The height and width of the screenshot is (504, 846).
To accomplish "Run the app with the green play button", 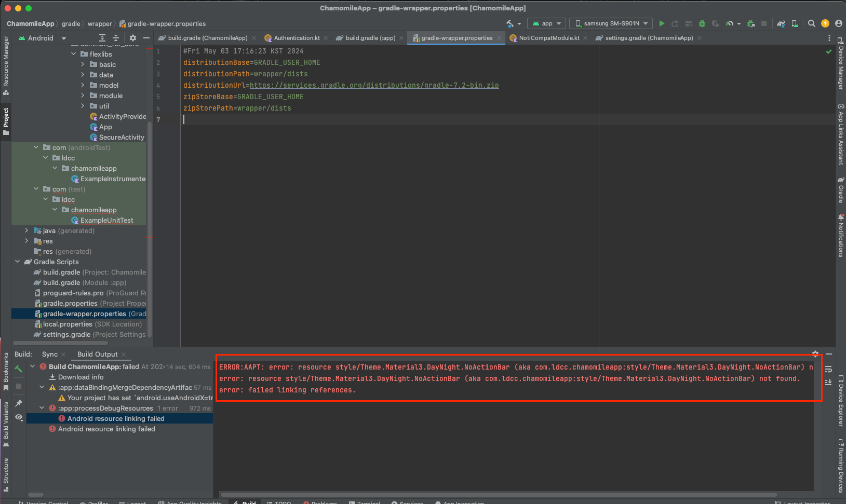I will click(662, 23).
